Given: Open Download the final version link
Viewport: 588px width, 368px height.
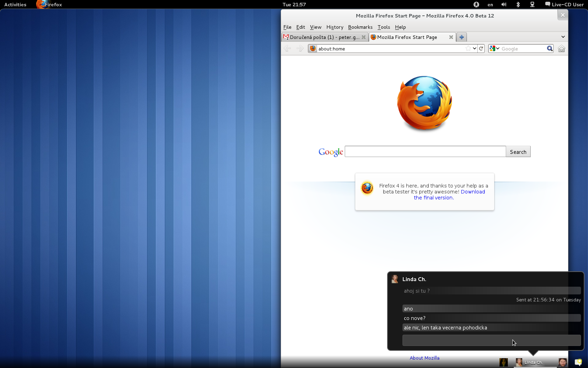Looking at the screenshot, I should click(449, 195).
